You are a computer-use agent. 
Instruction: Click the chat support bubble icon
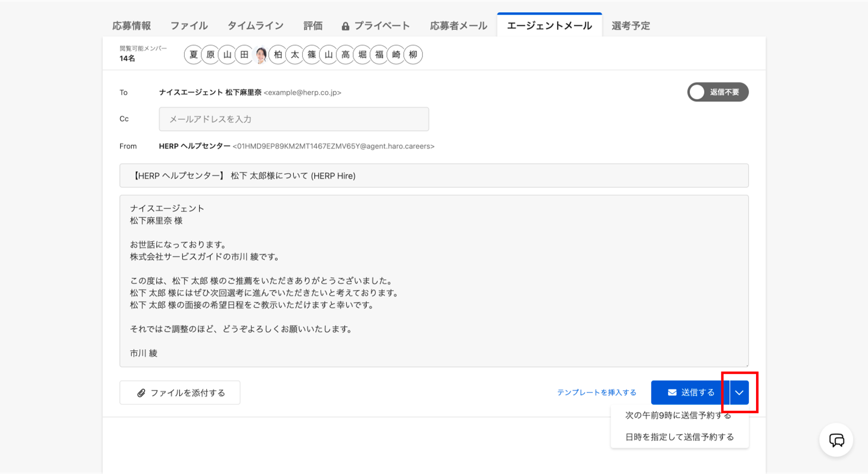(836, 440)
